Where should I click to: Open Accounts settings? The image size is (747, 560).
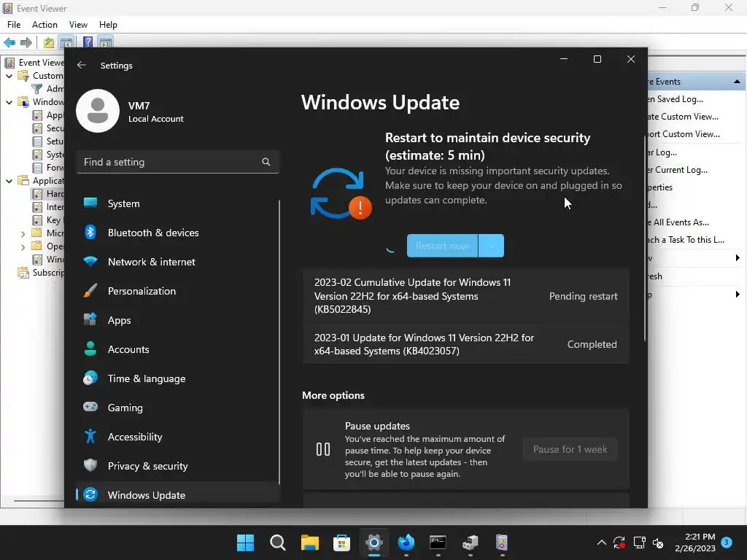(177, 349)
